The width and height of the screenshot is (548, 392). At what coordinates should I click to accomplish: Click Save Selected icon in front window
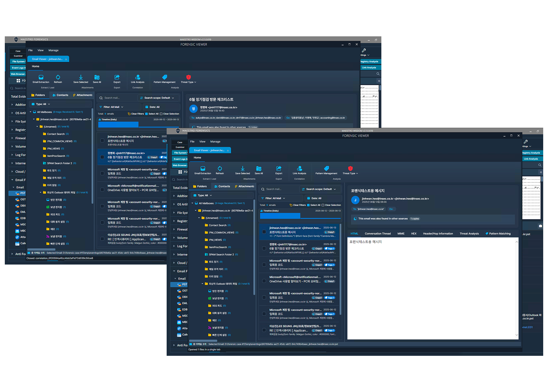tap(243, 168)
